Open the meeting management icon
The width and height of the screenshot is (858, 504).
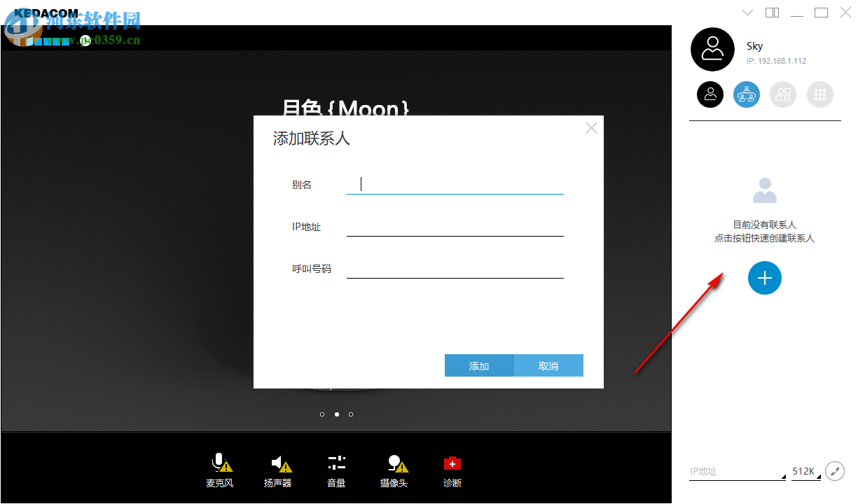point(783,94)
